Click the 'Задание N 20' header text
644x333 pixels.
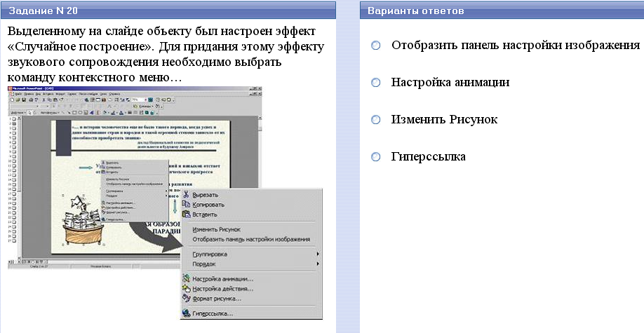click(x=43, y=11)
